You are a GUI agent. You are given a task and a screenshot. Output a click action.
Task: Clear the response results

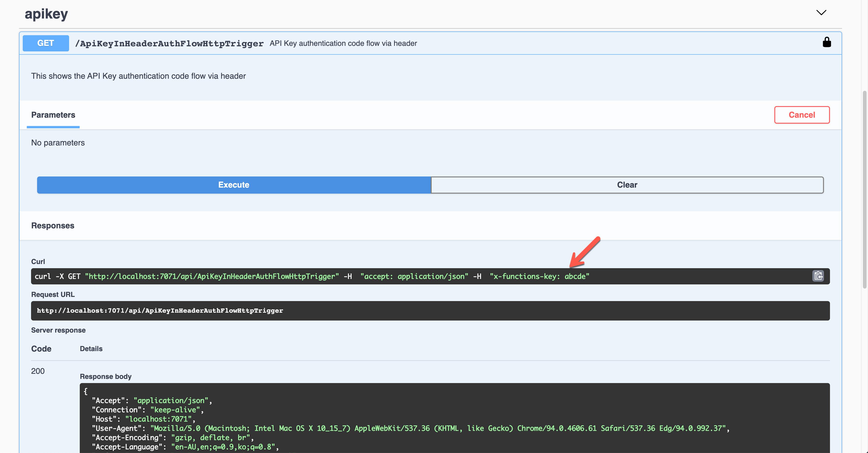coord(627,185)
